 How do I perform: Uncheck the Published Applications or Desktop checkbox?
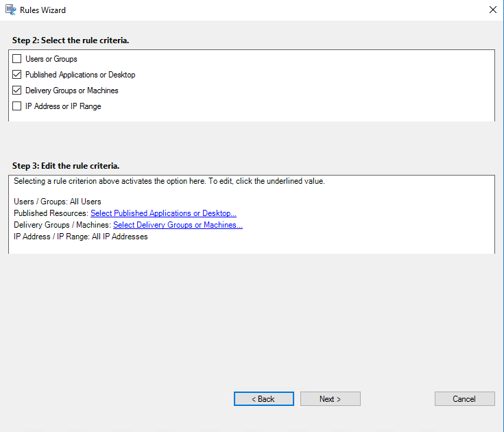point(17,75)
